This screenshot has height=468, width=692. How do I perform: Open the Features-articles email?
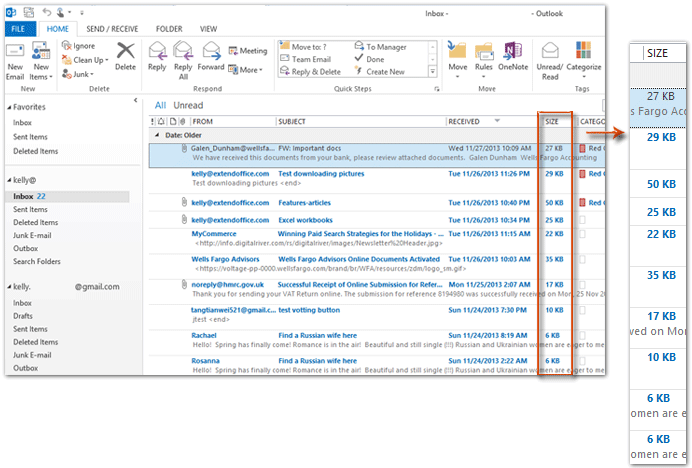coord(376,203)
